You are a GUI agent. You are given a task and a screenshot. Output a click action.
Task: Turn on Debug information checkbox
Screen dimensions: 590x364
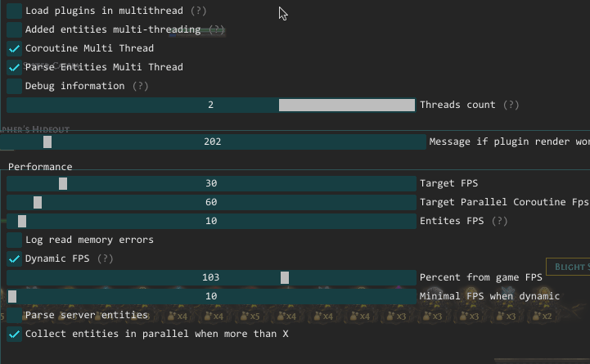click(x=15, y=86)
